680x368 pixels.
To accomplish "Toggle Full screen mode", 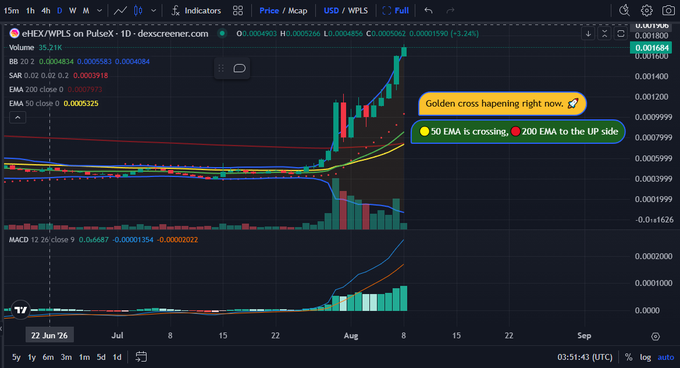I will coord(396,10).
